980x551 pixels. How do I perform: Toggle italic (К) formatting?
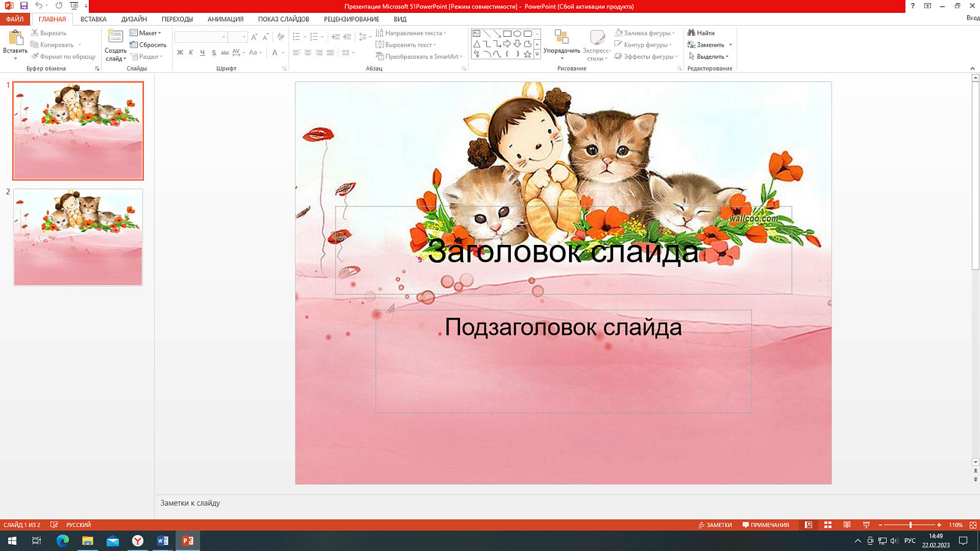click(191, 53)
